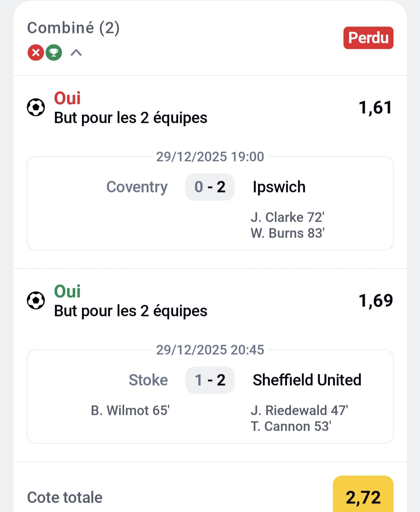Click the 1 - 2 score box
The image size is (420, 512).
click(x=210, y=380)
